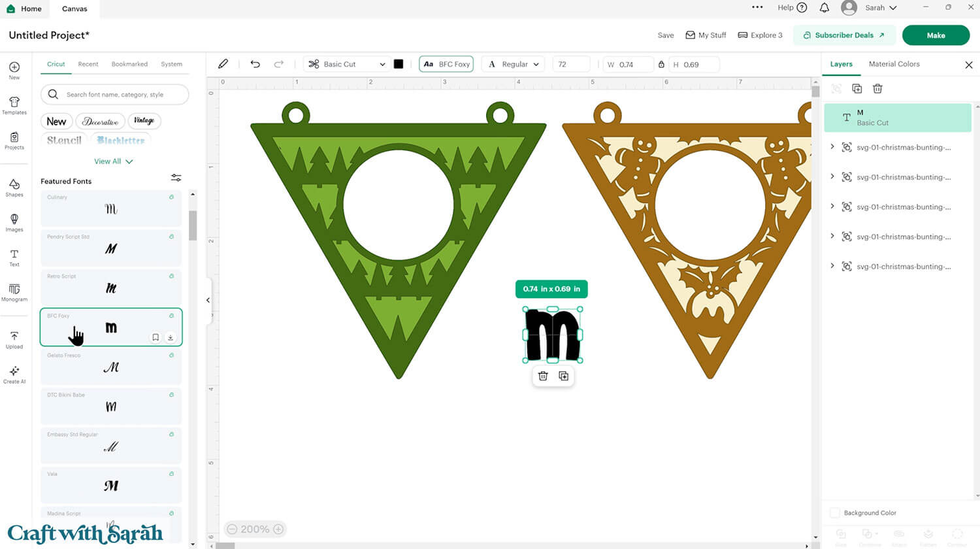Open the Shapes panel
This screenshot has height=549, width=980.
[x=14, y=188]
